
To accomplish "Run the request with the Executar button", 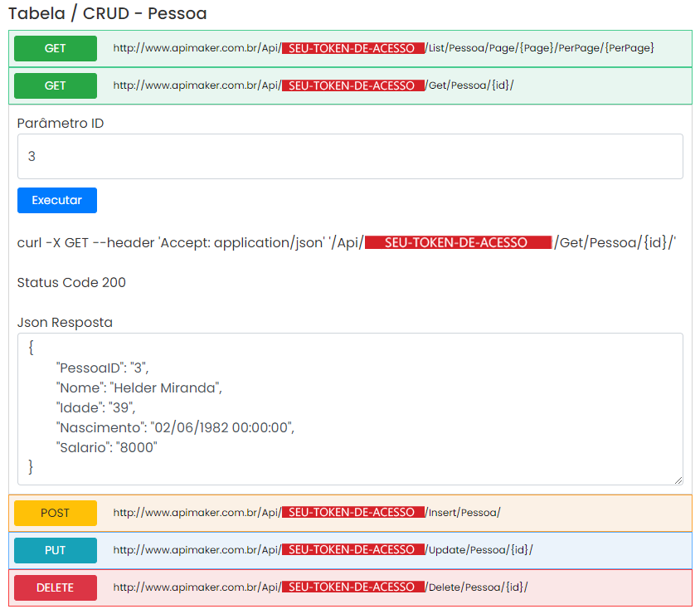I will 57,200.
